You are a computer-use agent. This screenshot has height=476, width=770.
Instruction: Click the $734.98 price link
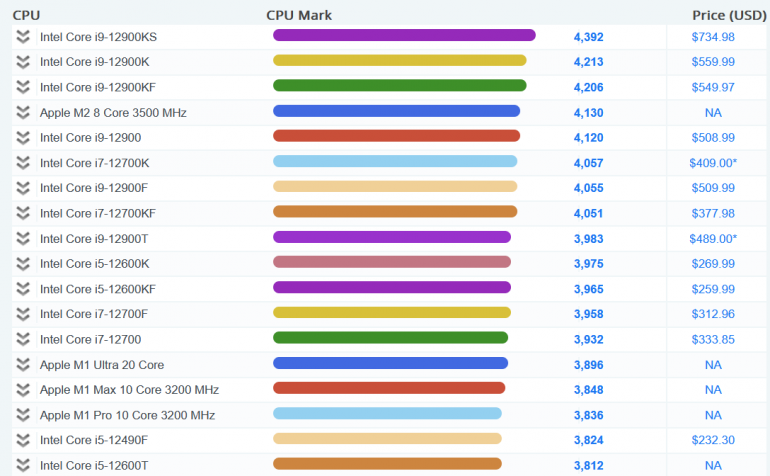(713, 37)
